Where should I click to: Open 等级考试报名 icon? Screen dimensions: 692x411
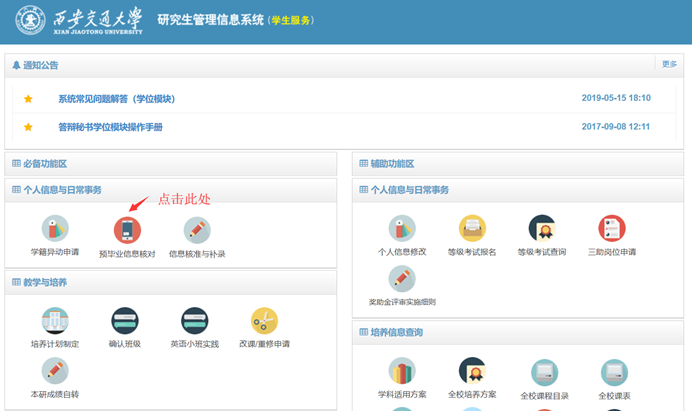[472, 229]
